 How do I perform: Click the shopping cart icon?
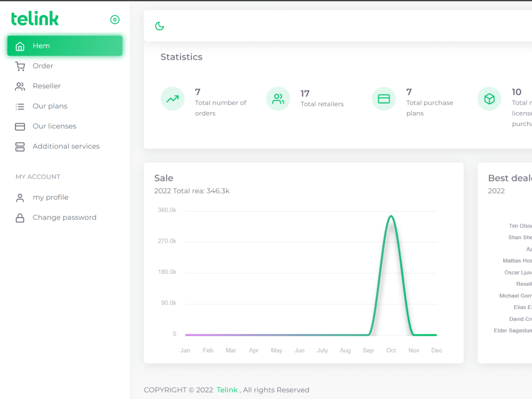[x=20, y=66]
